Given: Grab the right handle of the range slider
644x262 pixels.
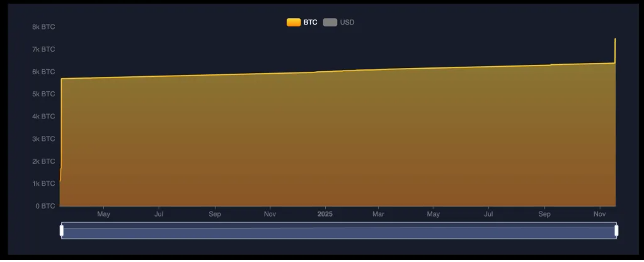Looking at the screenshot, I should click(x=616, y=231).
